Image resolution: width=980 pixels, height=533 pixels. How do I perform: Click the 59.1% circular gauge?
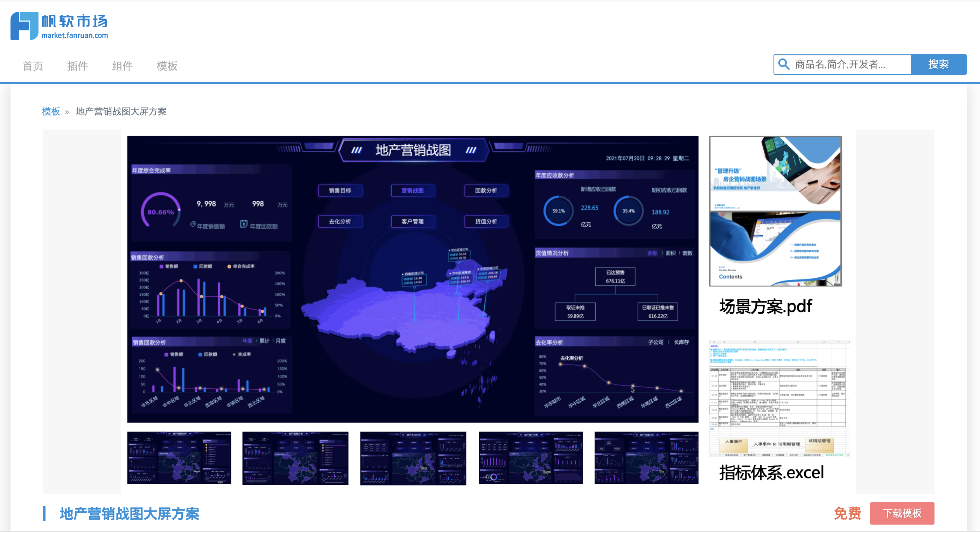coord(558,211)
